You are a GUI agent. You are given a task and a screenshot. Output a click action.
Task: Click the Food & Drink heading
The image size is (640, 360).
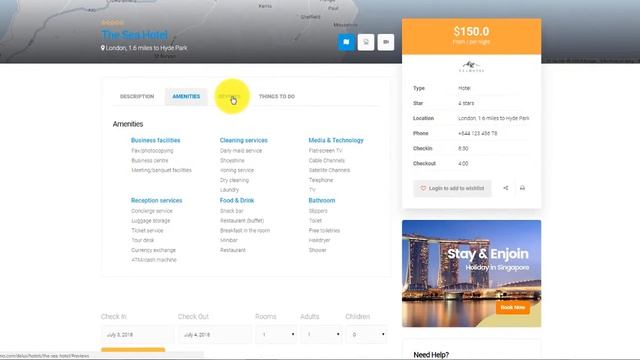pos(237,200)
